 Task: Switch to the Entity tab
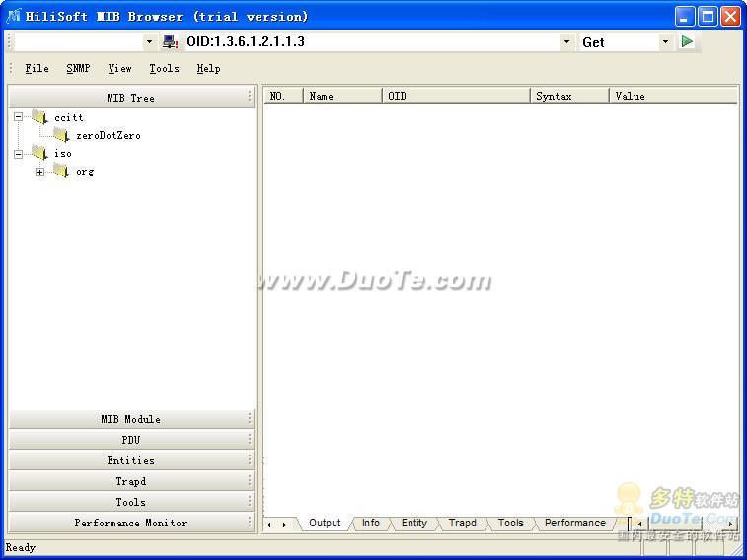pyautogui.click(x=414, y=523)
